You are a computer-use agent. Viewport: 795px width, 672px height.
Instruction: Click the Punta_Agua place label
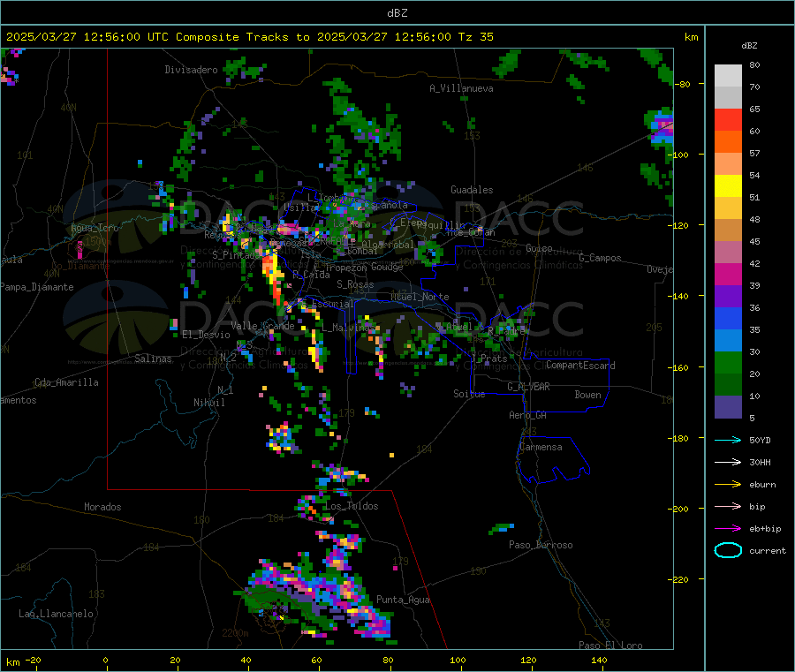tap(403, 600)
